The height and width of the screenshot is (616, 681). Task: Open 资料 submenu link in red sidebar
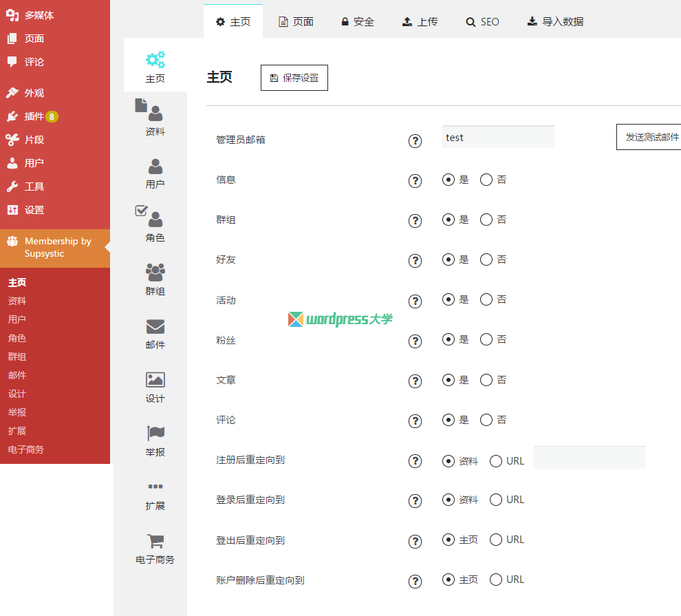pyautogui.click(x=17, y=301)
